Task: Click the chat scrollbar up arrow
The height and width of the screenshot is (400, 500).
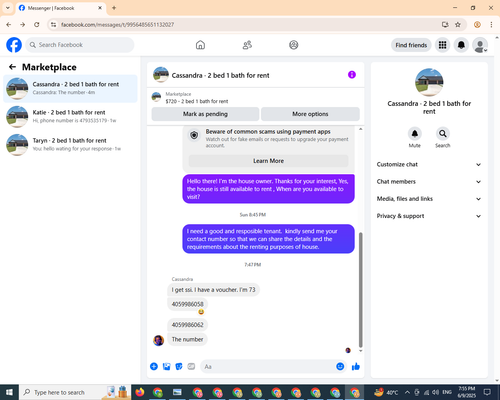Action: click(x=360, y=129)
